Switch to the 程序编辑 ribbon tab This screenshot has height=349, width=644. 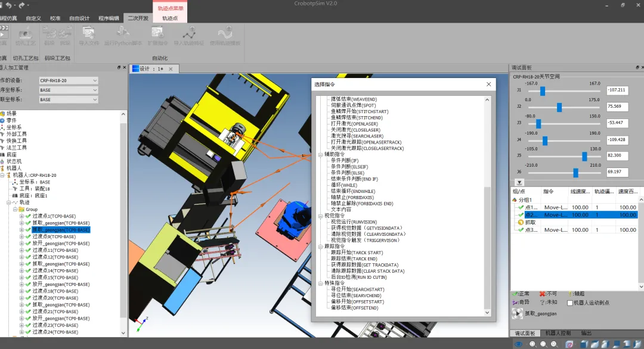109,18
